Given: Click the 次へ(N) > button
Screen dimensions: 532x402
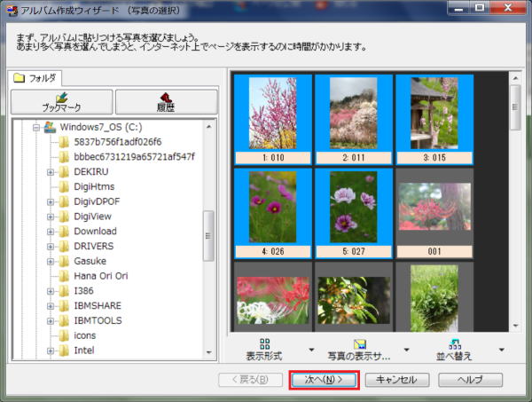Looking at the screenshot, I should pos(324,380).
